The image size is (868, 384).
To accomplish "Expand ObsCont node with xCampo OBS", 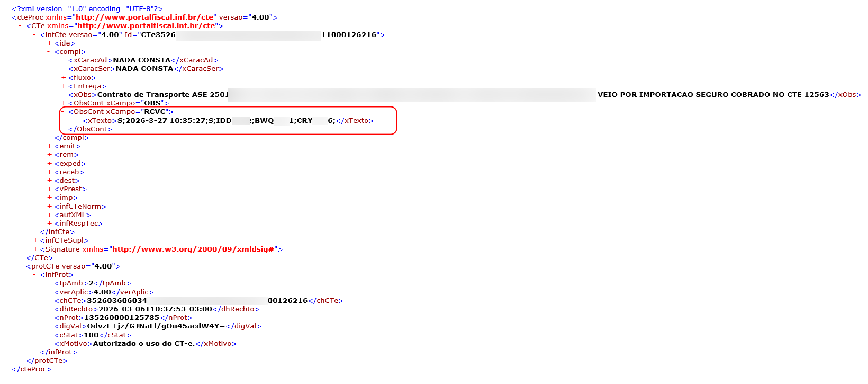I will (x=64, y=103).
